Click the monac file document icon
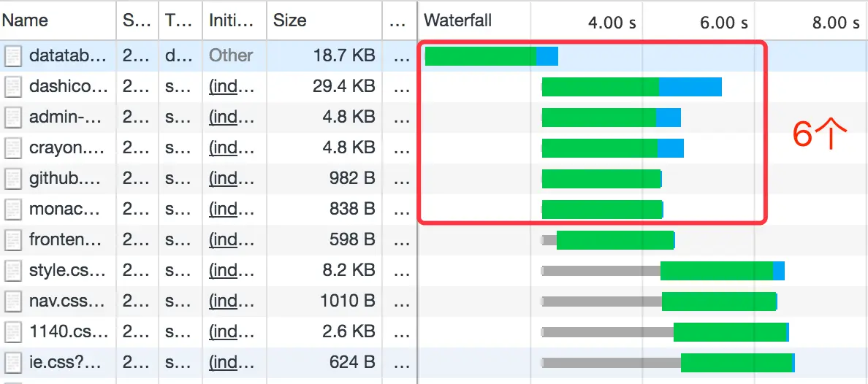Image resolution: width=868 pixels, height=384 pixels. (13, 210)
